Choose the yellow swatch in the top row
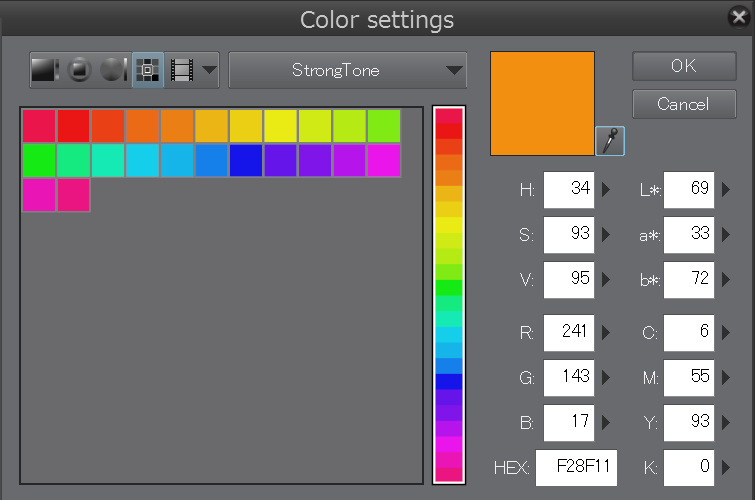Viewport: 755px width, 500px height. coord(280,126)
